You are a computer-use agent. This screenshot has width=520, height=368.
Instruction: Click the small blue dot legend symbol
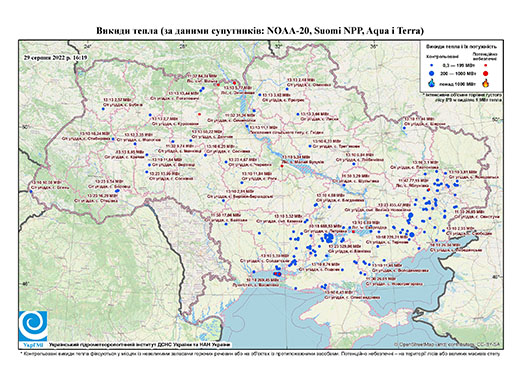click(432, 66)
